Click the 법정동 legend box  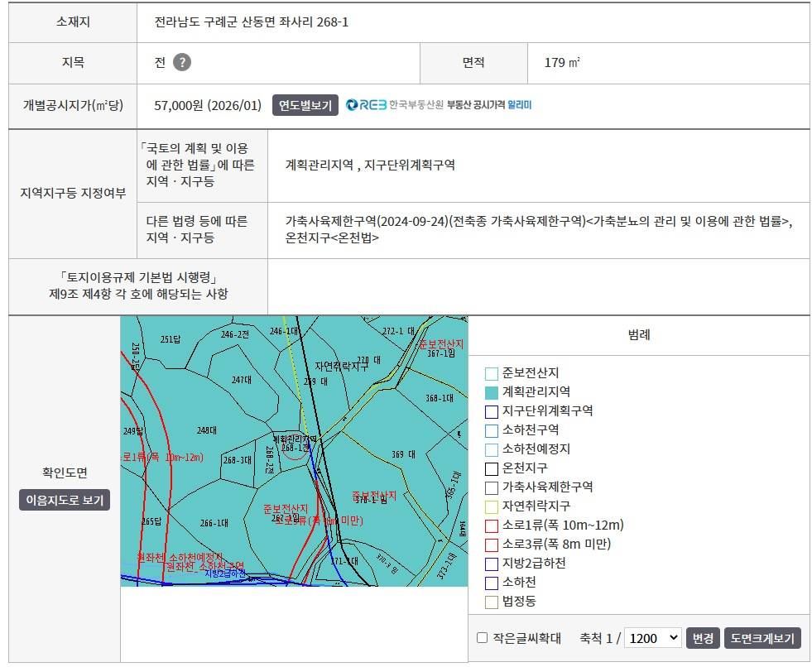pos(492,602)
